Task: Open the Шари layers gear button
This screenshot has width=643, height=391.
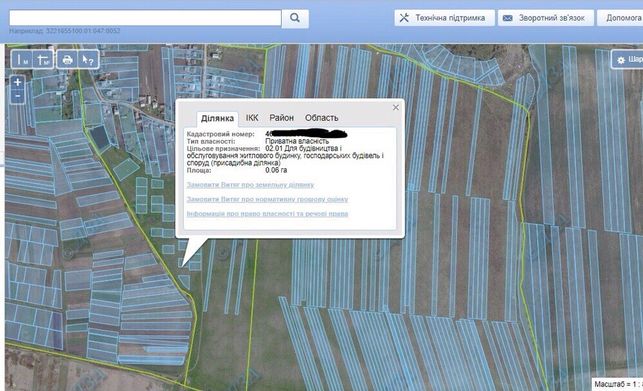Action: [627, 59]
